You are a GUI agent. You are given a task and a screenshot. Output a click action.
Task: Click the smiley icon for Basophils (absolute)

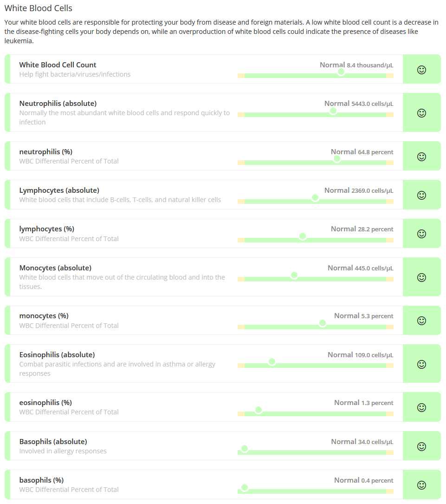[x=421, y=446]
